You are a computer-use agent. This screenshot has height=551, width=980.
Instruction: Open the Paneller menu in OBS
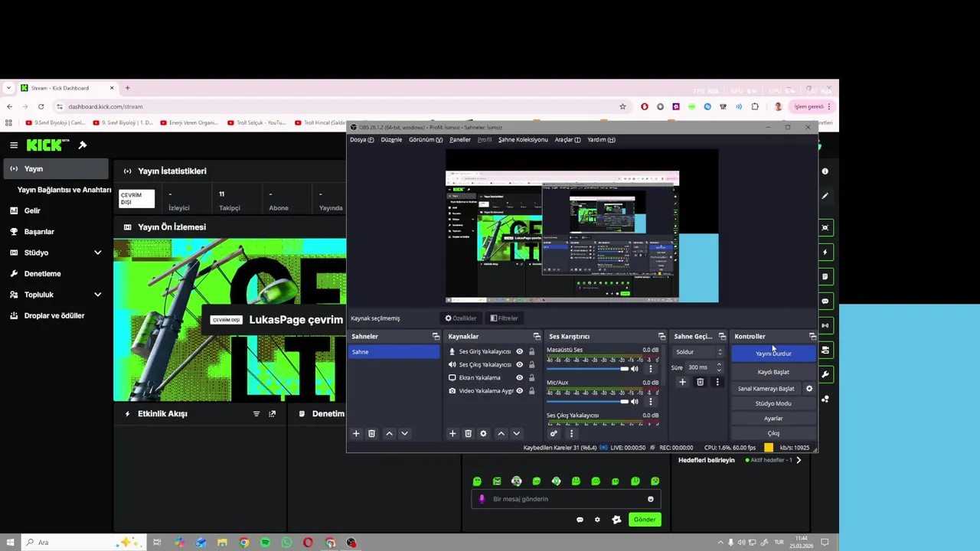[x=460, y=140]
